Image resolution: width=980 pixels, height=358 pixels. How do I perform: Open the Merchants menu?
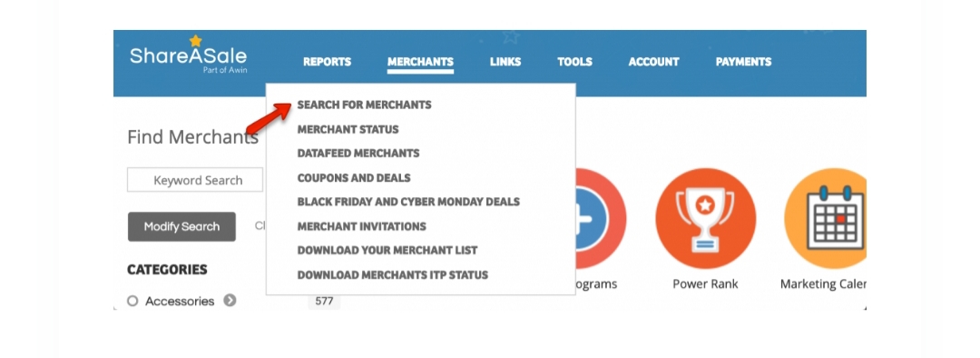pos(420,62)
